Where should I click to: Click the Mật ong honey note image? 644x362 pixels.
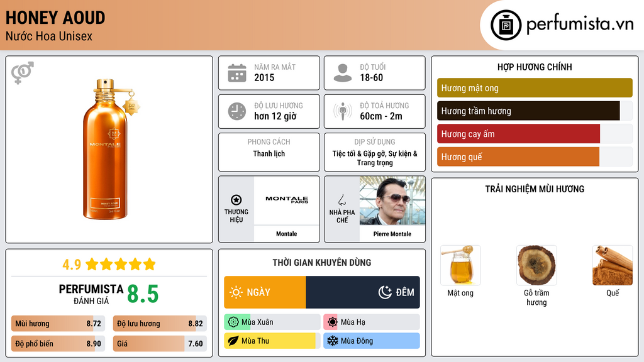point(460,266)
